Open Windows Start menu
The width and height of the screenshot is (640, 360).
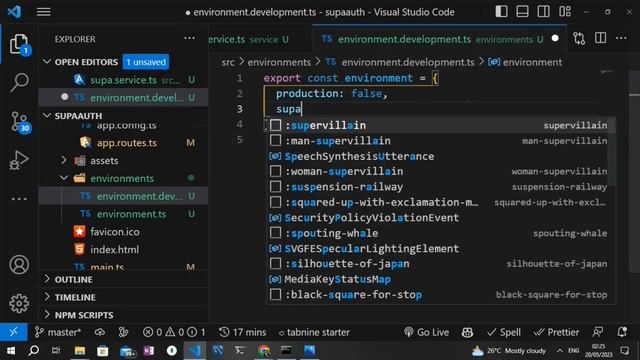pyautogui.click(x=11, y=351)
